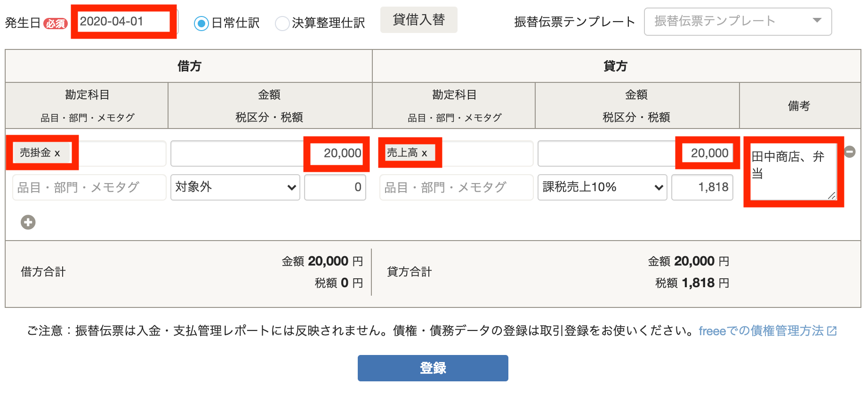Click the debit amount field showing 20,000
The height and width of the screenshot is (403, 868).
click(x=268, y=153)
